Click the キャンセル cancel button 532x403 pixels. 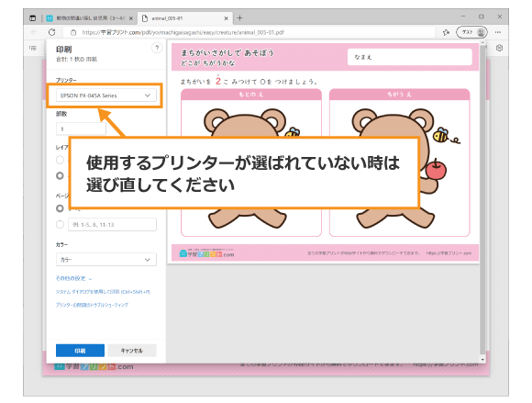tap(132, 351)
